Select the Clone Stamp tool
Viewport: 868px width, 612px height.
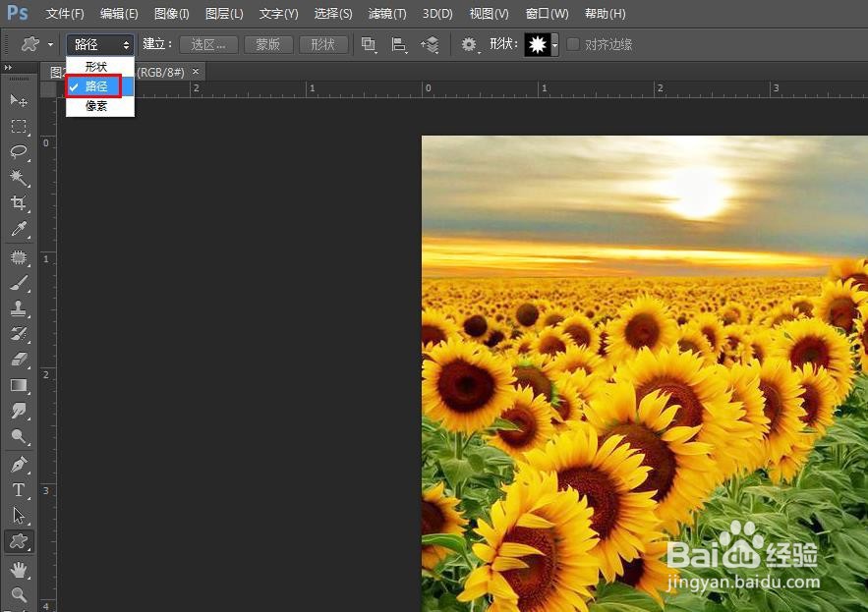pyautogui.click(x=19, y=308)
